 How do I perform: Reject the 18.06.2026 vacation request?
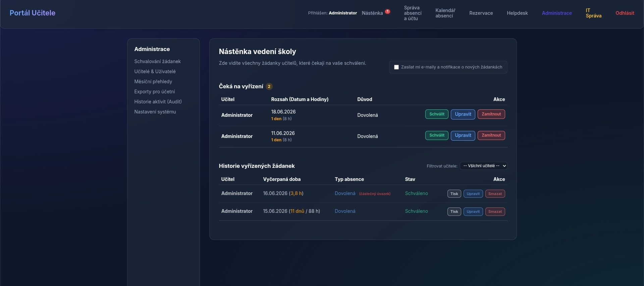[x=491, y=114]
